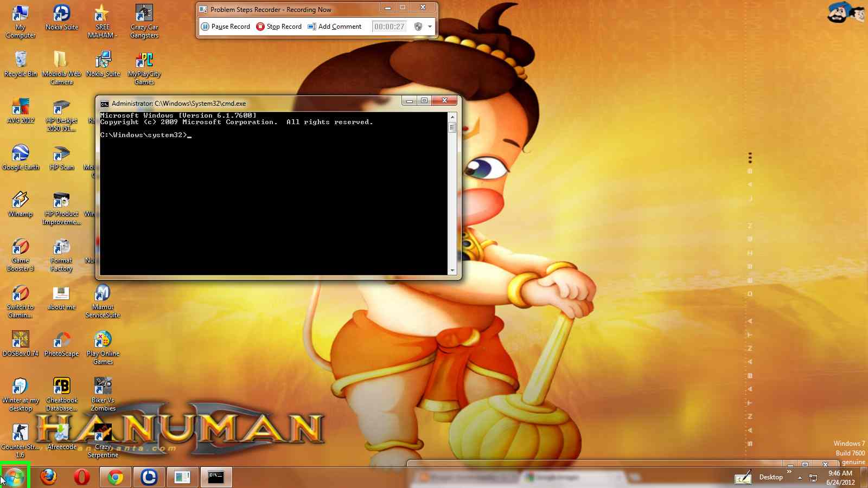Click the cmd window scroll up arrow

point(452,117)
